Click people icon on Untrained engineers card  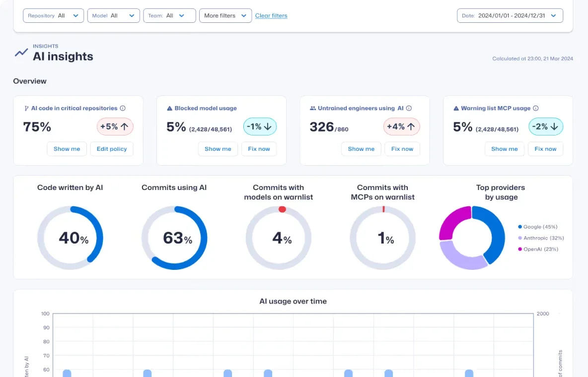tap(313, 108)
